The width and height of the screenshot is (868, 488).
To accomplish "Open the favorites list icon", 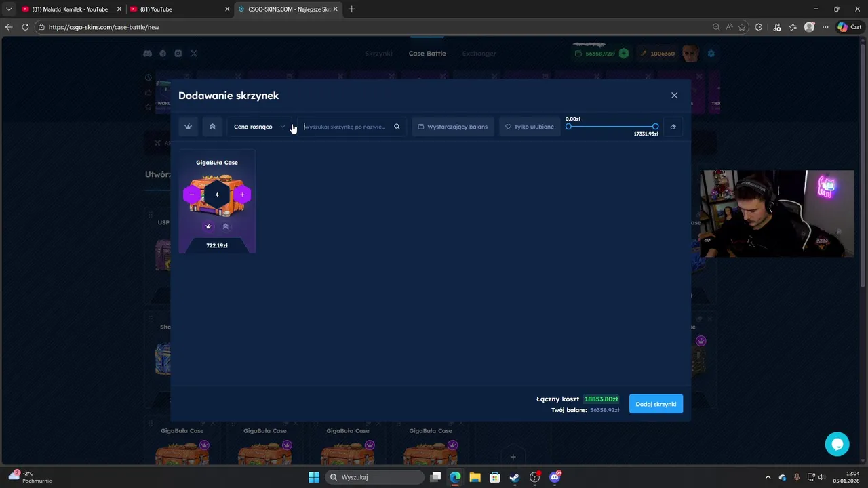I will [x=793, y=27].
